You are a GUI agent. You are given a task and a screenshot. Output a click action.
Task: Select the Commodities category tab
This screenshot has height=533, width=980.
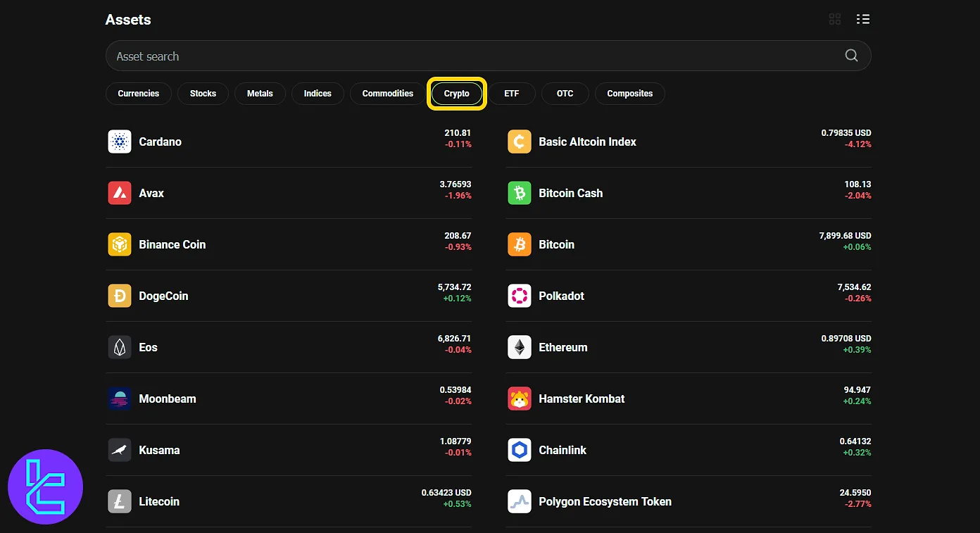pyautogui.click(x=388, y=94)
